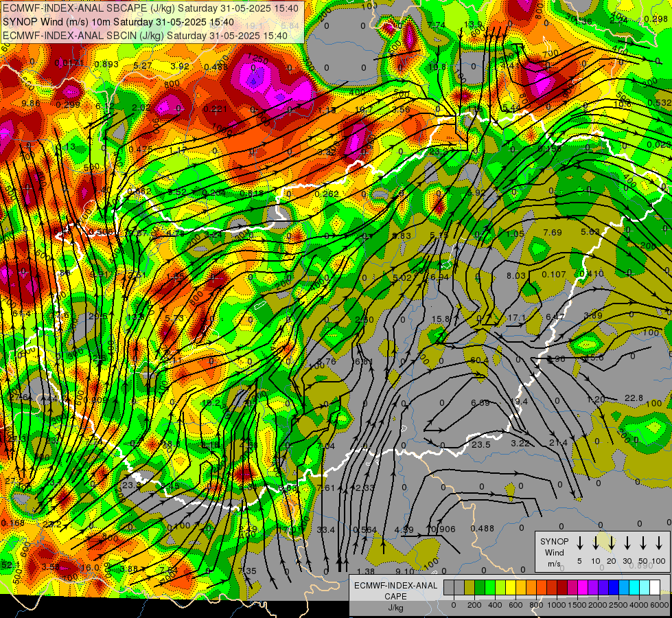Pick the lime yellow-green CAPE legend swatch
Viewport: 672px width, 618px height.
tap(500, 587)
